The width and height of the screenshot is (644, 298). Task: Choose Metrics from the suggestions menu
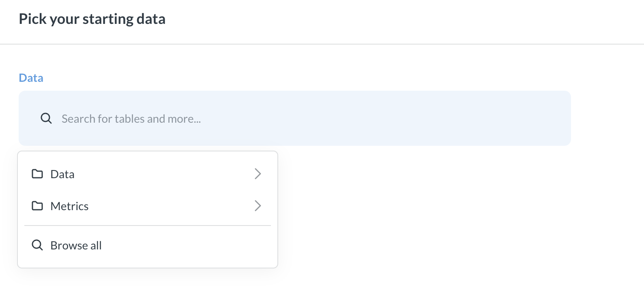tap(69, 206)
